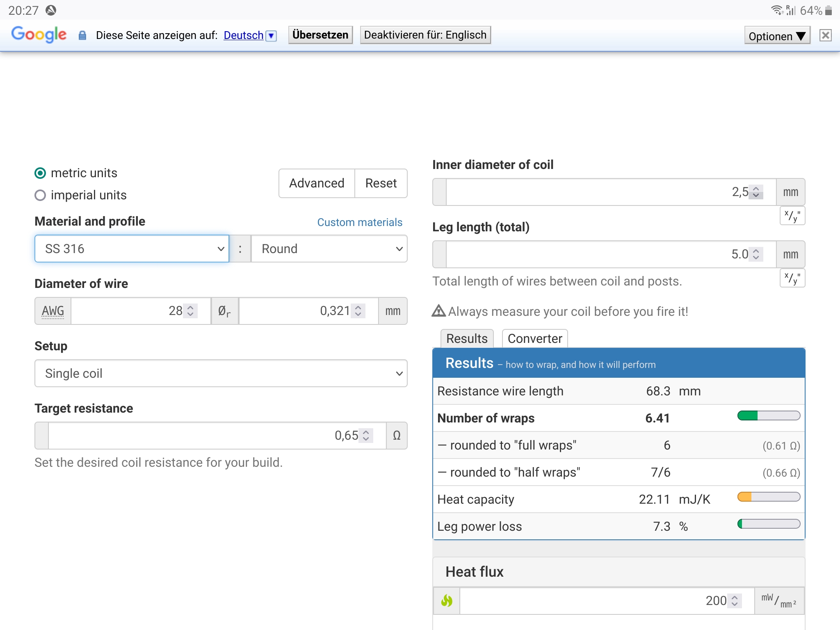The height and width of the screenshot is (630, 840).
Task: Click the fraction x/y icon under inner diameter
Action: coord(792,216)
